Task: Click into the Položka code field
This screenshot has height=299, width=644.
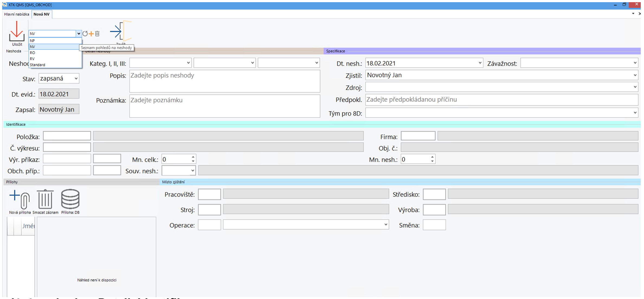Action: point(67,136)
